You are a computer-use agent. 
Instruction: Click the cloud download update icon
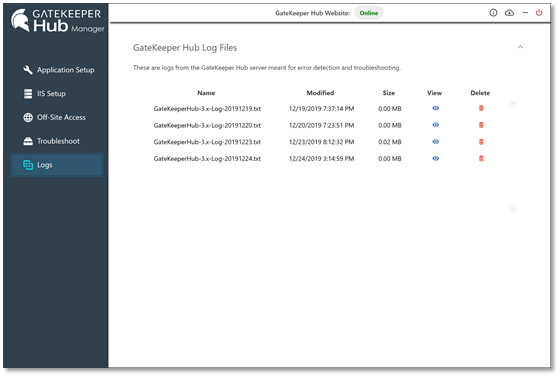pos(509,13)
